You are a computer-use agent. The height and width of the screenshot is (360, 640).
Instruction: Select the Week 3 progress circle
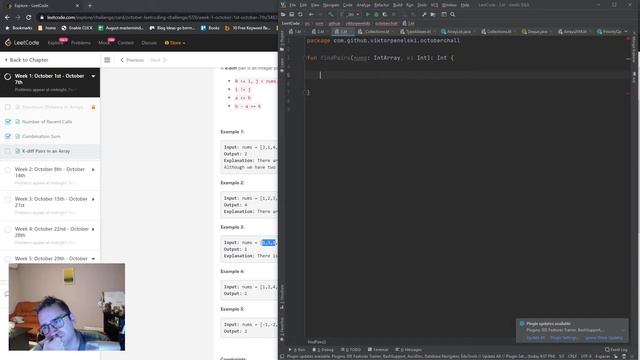[8, 200]
